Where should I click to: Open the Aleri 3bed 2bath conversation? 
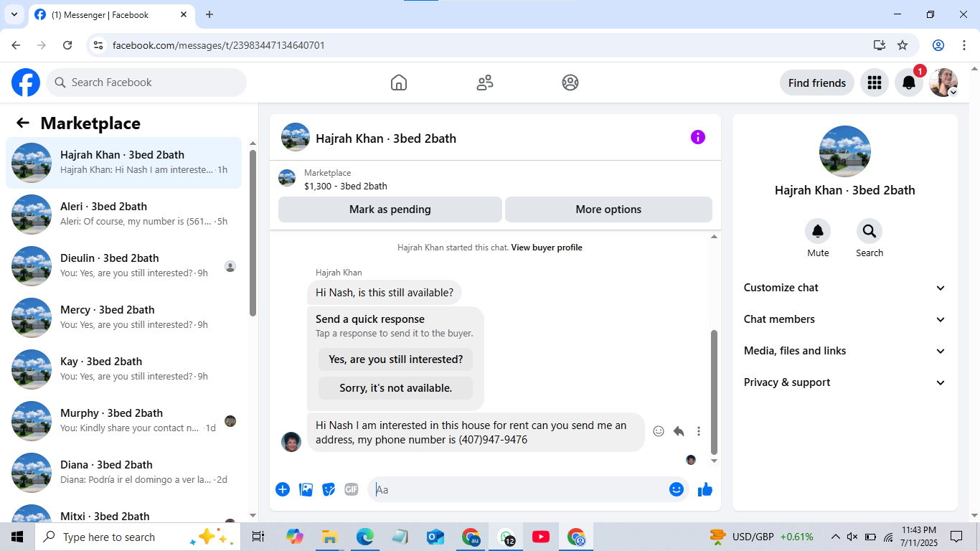click(x=124, y=215)
